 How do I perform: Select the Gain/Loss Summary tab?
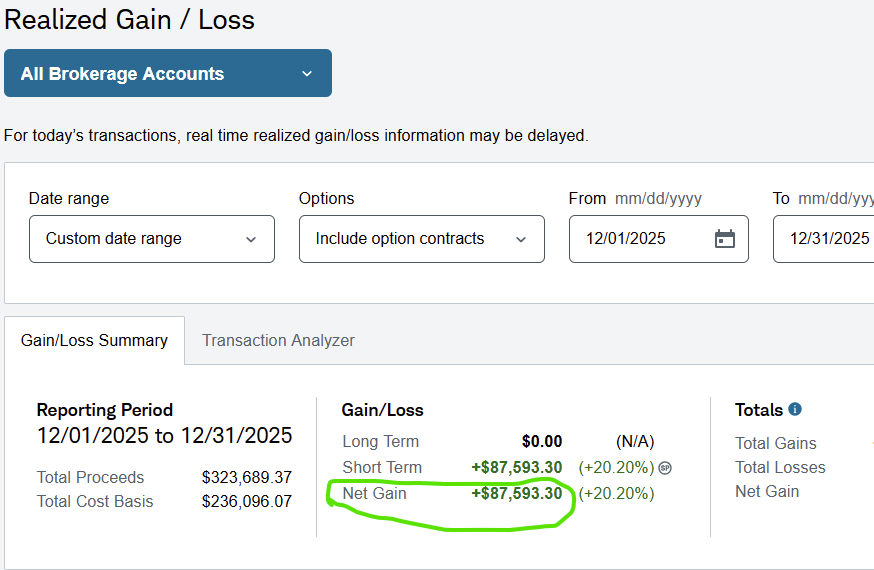pos(94,340)
